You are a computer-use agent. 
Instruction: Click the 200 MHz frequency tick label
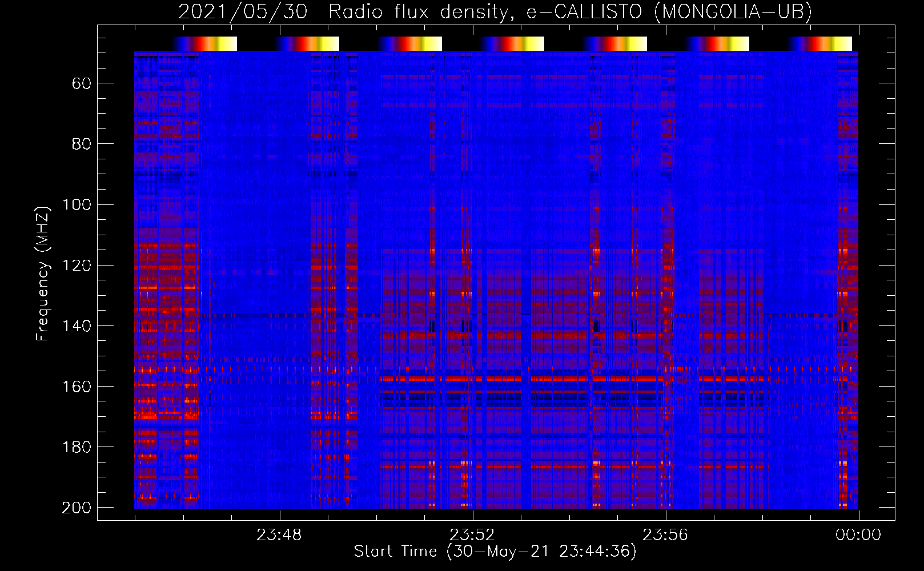click(77, 508)
